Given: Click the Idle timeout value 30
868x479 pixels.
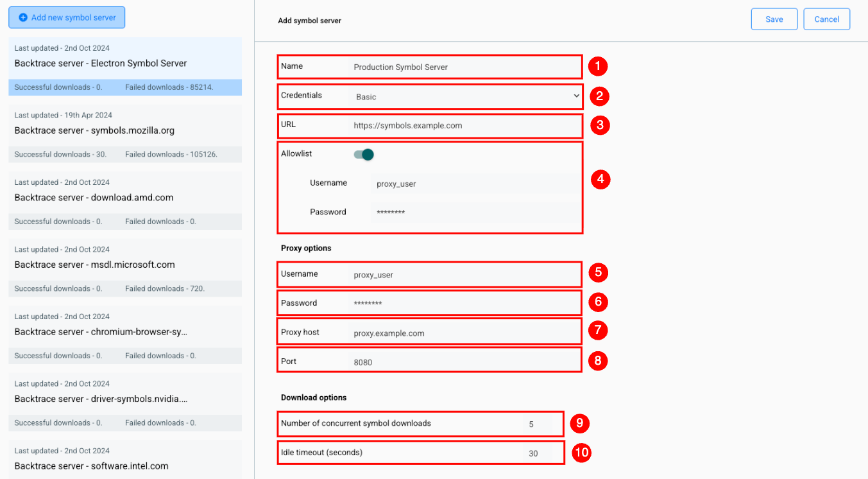Looking at the screenshot, I should pyautogui.click(x=538, y=453).
